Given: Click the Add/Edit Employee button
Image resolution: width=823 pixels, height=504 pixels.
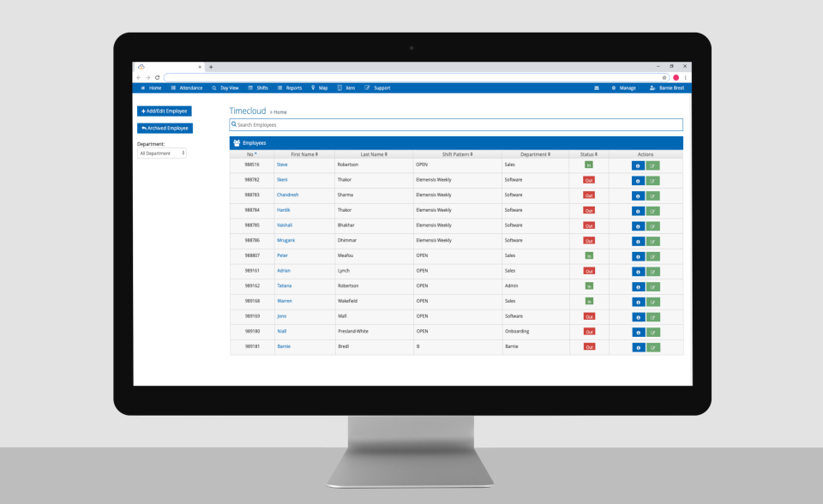Looking at the screenshot, I should coord(165,111).
